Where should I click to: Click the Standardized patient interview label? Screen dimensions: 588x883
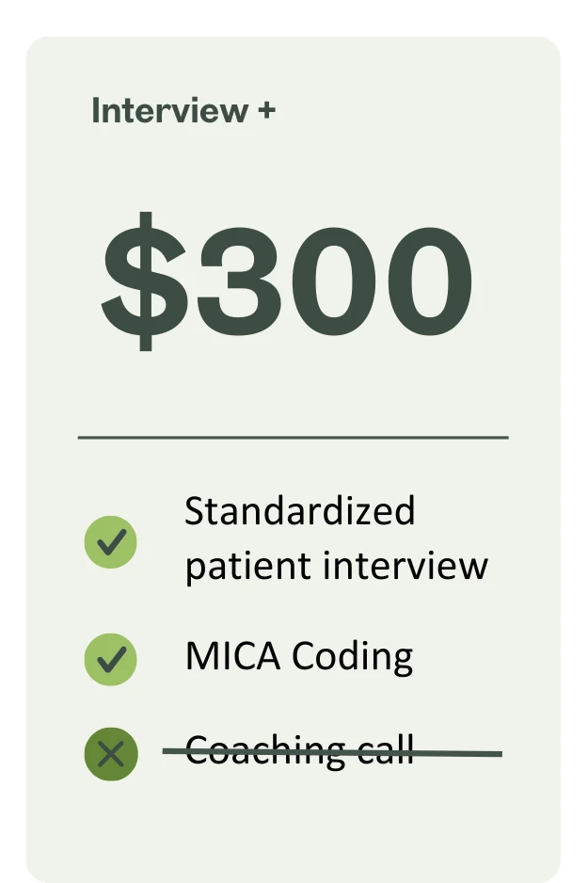point(336,538)
